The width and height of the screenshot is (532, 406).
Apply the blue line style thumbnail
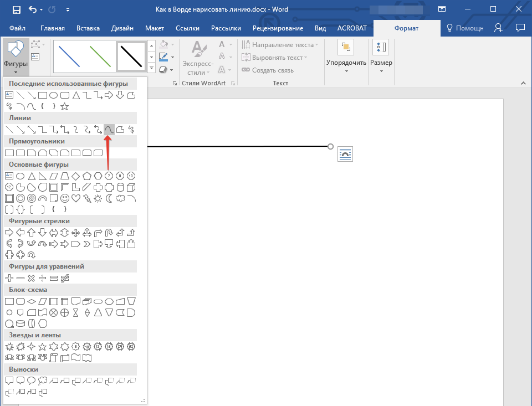pos(69,56)
